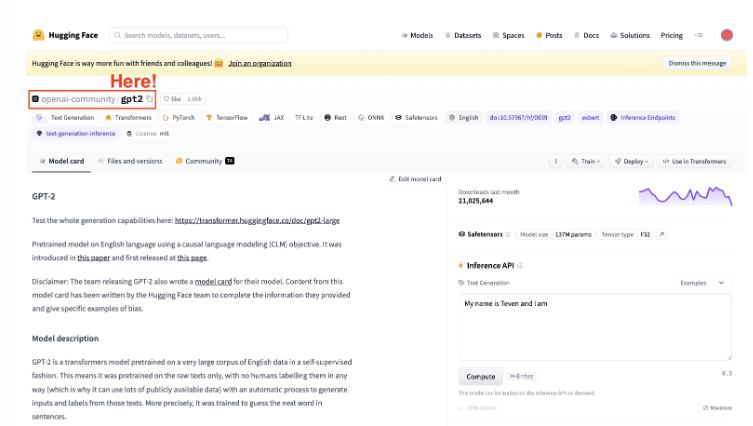Screen dimensions: 753x426
Task: Copy the model name with the copy icon
Action: tap(149, 99)
